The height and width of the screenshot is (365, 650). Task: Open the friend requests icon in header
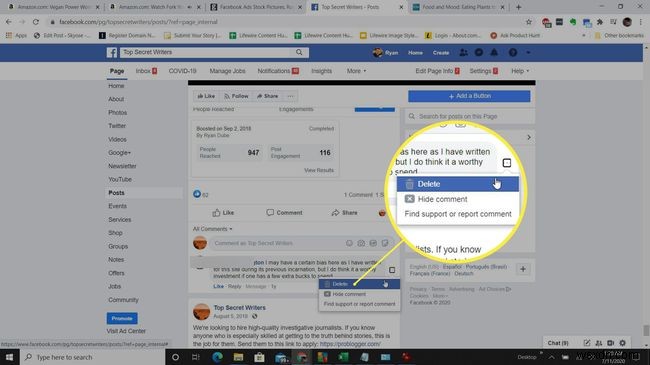click(x=463, y=53)
